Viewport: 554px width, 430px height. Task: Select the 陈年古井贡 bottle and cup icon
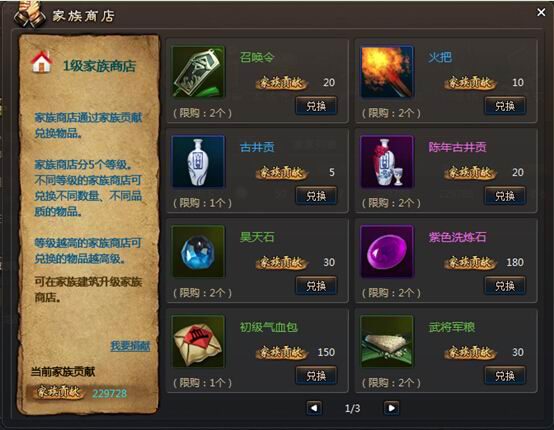387,161
